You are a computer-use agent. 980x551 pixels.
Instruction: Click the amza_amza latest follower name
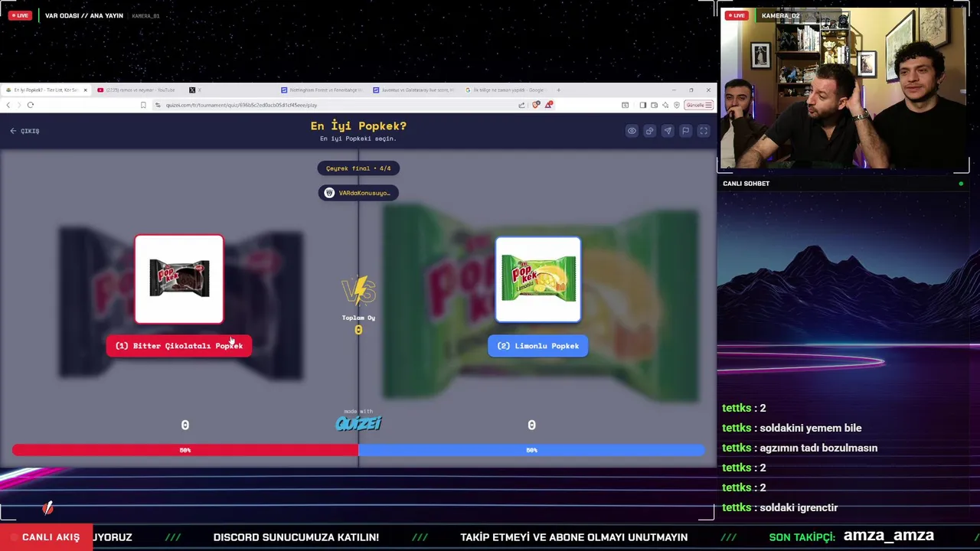tap(889, 536)
